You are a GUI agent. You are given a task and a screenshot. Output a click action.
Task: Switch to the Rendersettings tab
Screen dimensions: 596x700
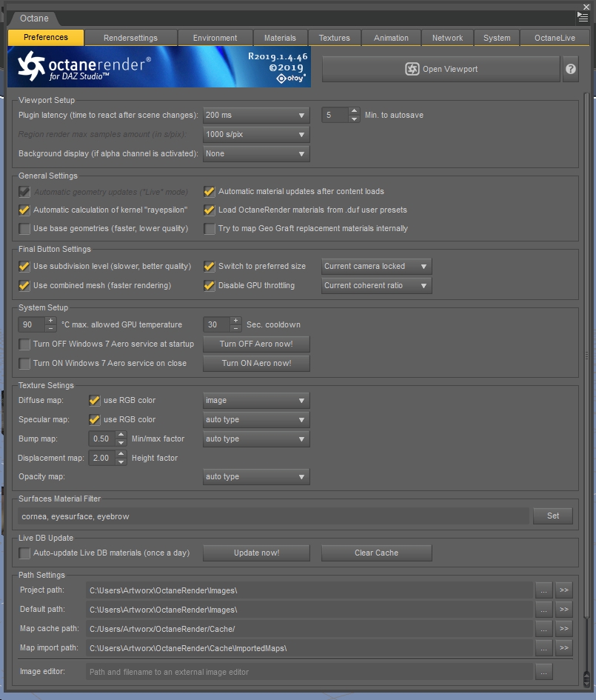click(x=131, y=38)
